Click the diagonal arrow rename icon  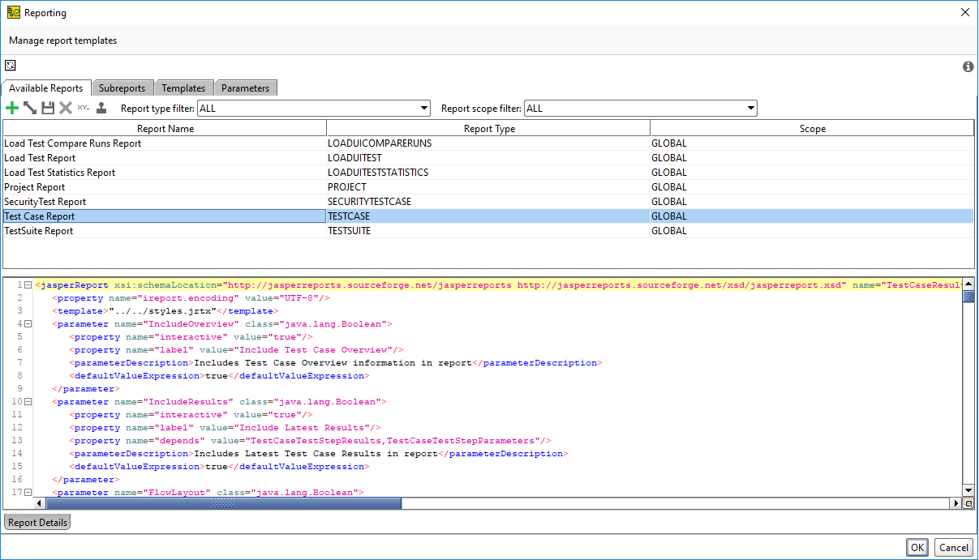pyautogui.click(x=29, y=108)
